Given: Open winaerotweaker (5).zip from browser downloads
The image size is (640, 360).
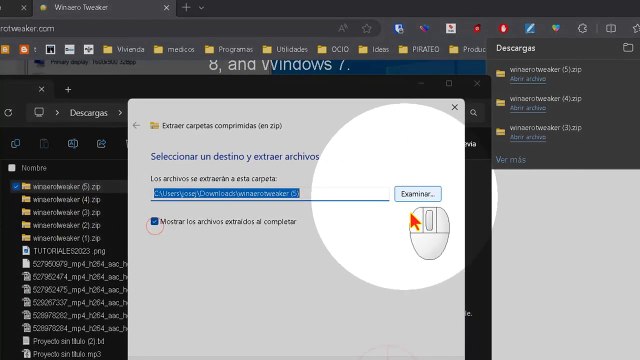Looking at the screenshot, I should 528,79.
